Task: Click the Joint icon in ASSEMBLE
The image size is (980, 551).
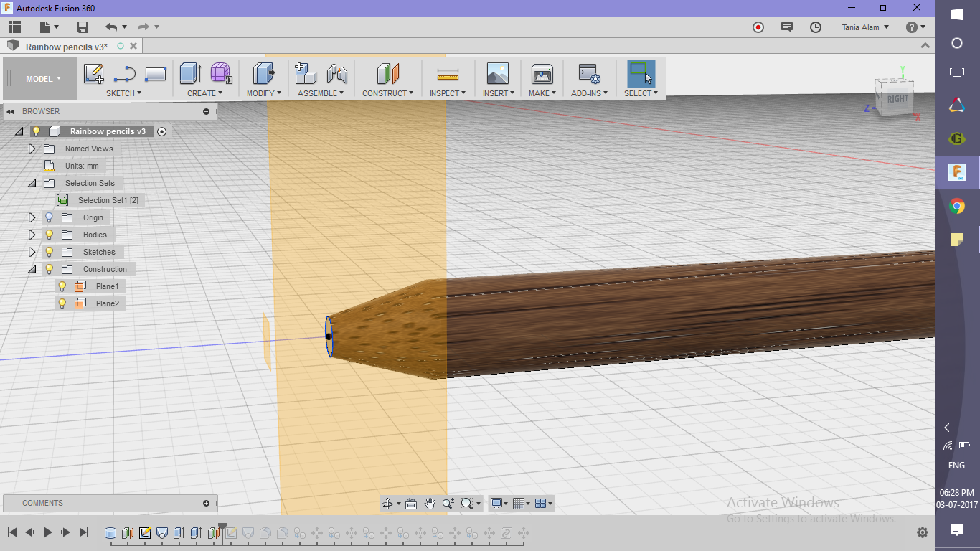Action: pos(336,74)
